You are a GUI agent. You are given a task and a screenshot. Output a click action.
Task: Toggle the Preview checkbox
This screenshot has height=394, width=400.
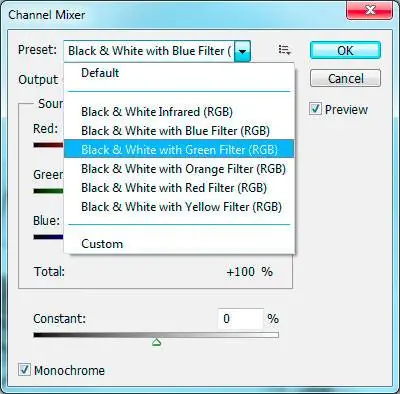click(x=315, y=109)
